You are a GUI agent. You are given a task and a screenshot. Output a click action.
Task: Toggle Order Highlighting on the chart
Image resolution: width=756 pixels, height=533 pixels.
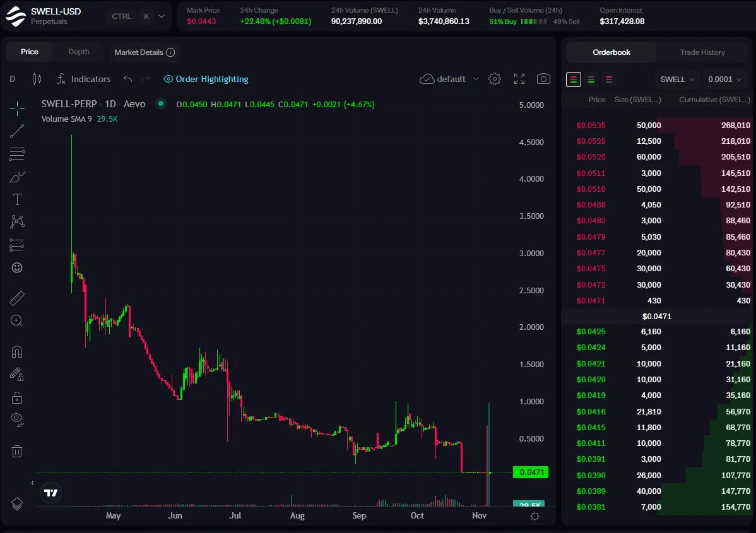tap(205, 79)
